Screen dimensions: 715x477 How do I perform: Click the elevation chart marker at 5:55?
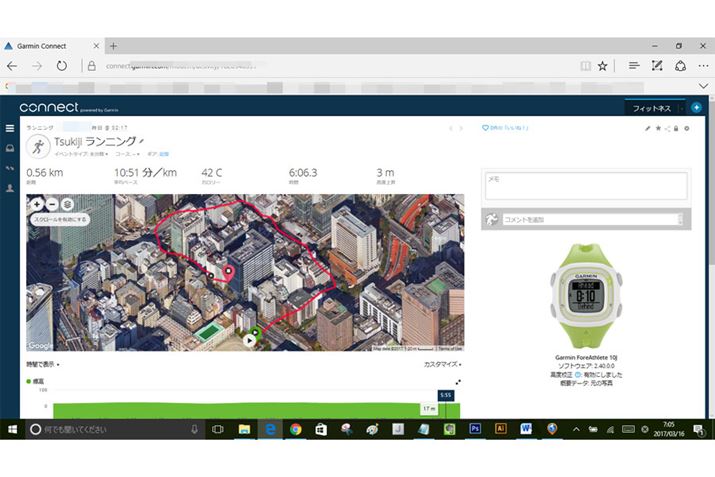[445, 396]
